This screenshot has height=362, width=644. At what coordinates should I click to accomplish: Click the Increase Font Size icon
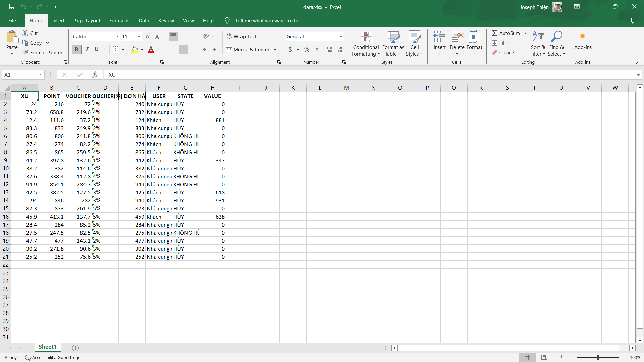click(x=148, y=36)
